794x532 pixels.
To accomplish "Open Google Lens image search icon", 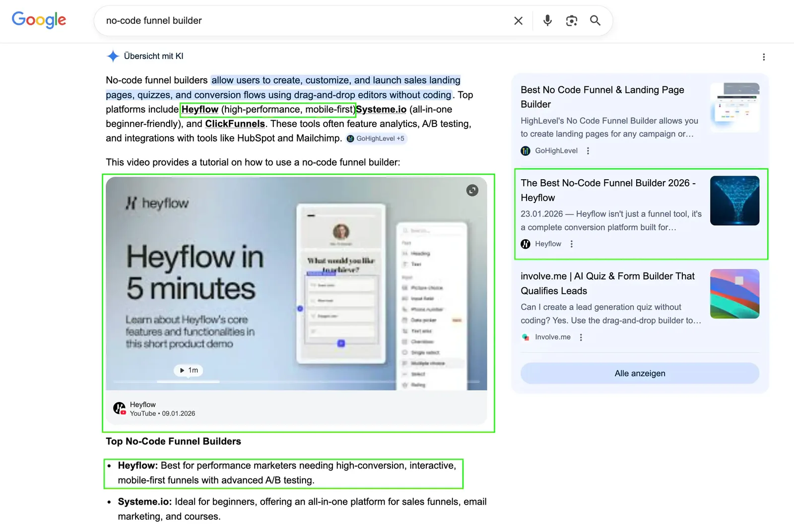I will [572, 20].
